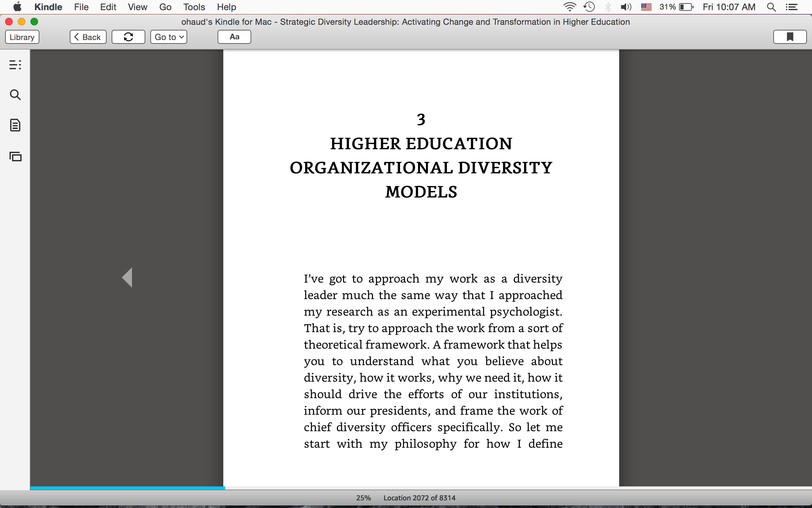Viewport: 812px width, 508px height.
Task: Click the red close window button
Action: pyautogui.click(x=9, y=22)
